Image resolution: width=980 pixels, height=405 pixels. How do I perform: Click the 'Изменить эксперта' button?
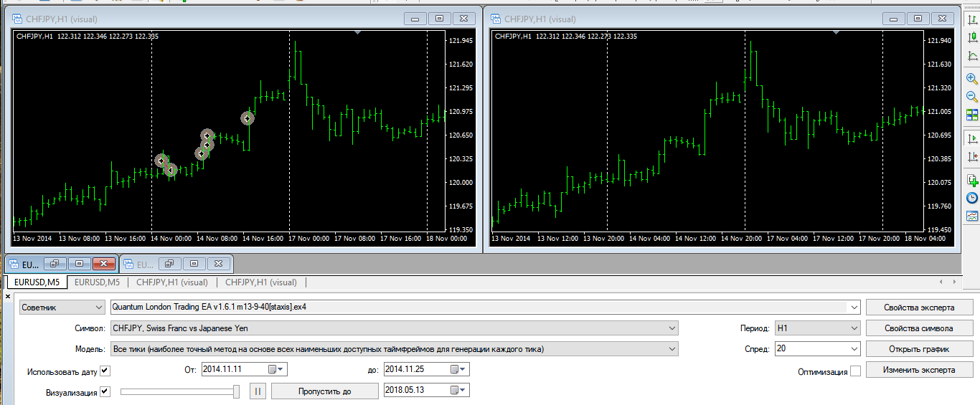[919, 370]
